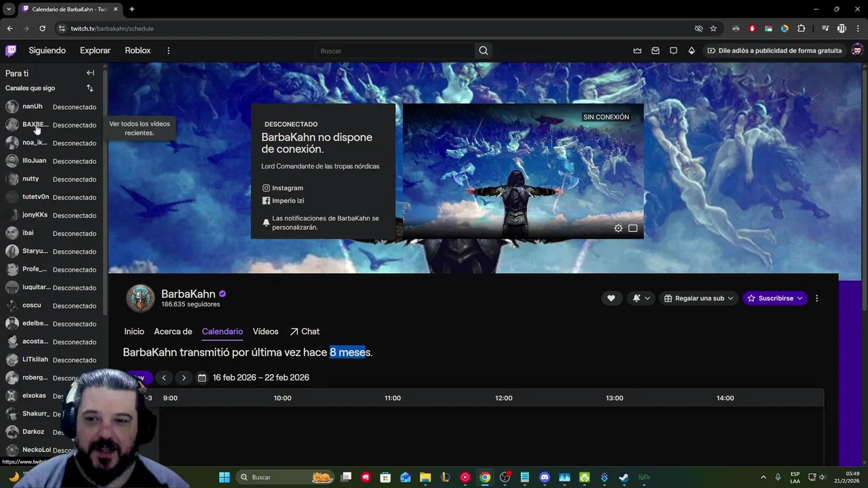Open the tutetv0n followed channel
868x488 pixels.
(x=53, y=197)
